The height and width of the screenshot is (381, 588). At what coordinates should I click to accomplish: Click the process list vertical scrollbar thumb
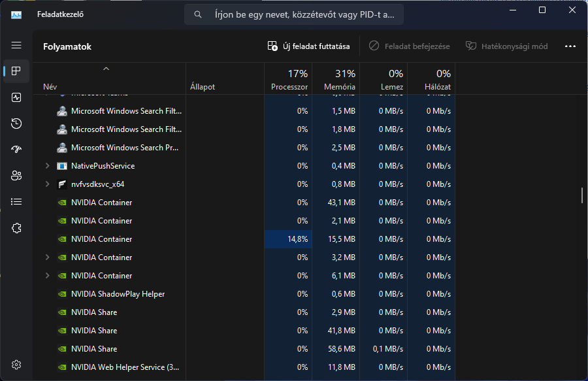(582, 195)
